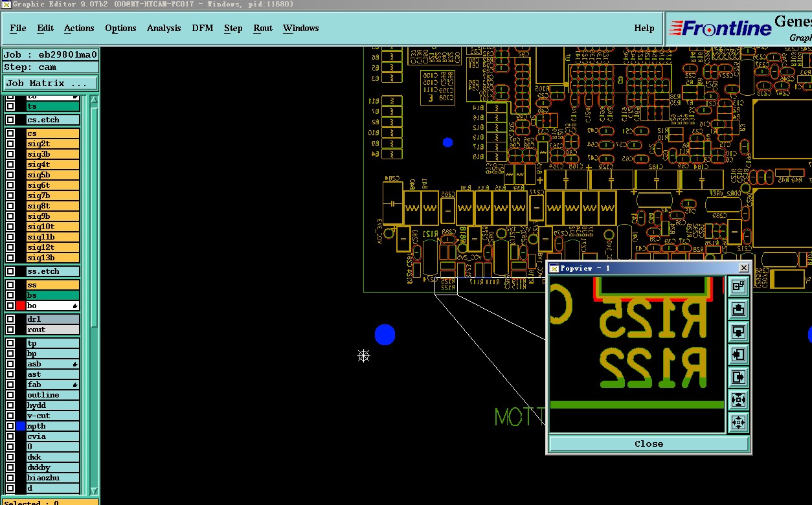
Task: Click the pan-left arrow icon in Popview
Action: [738, 354]
